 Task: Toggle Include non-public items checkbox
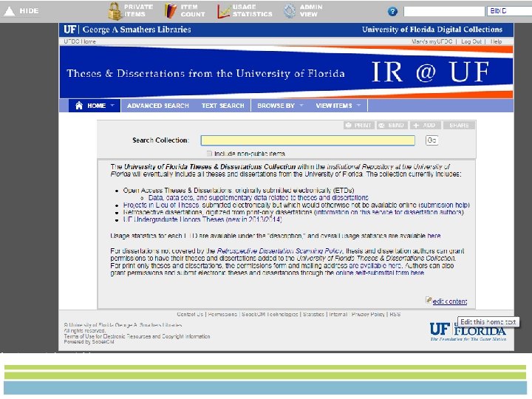tap(209, 154)
